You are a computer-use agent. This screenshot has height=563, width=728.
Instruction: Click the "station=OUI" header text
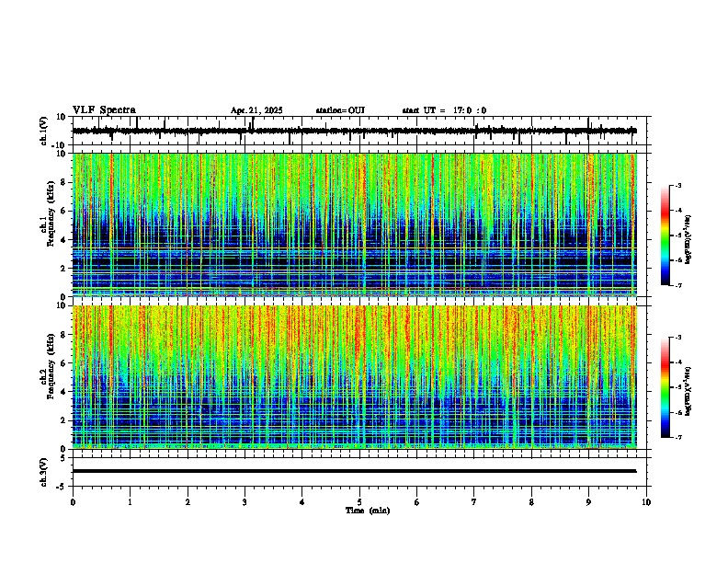click(x=340, y=110)
